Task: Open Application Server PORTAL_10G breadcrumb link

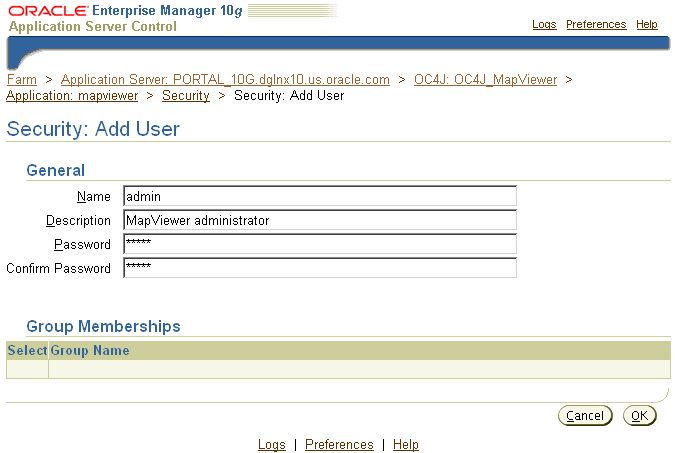Action: coord(225,80)
